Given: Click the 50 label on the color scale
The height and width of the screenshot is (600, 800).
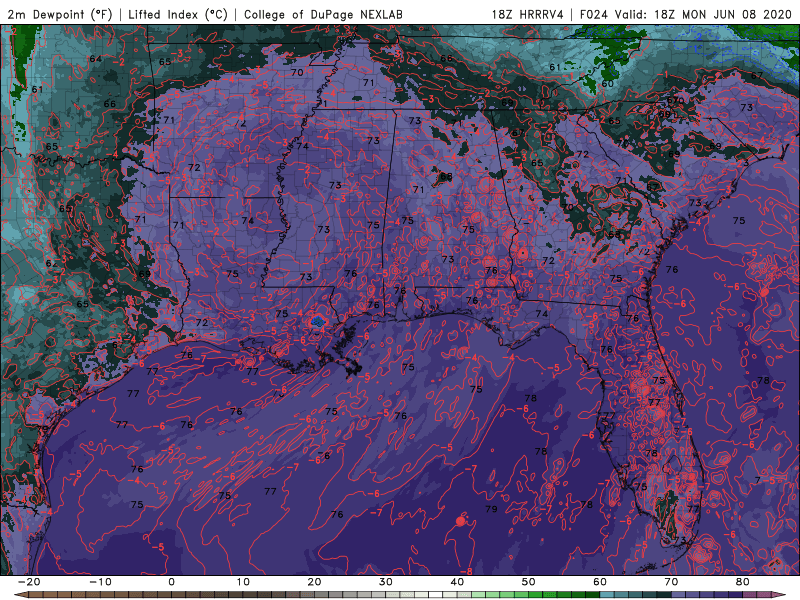Looking at the screenshot, I should click(x=528, y=582).
